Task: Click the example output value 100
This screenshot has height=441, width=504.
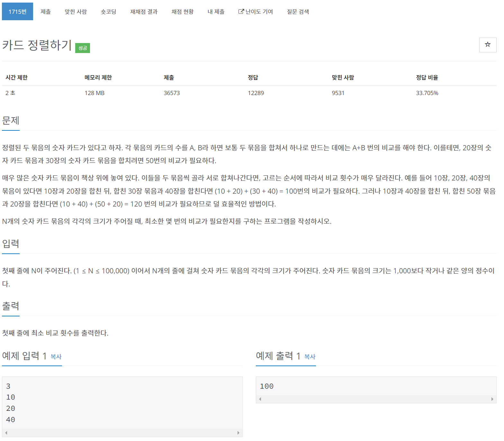Action: pos(267,386)
